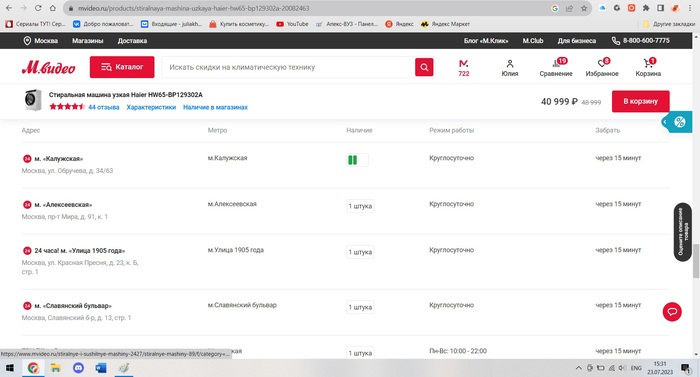Click 1 штука badge for Улица 1905 года
The image size is (700, 377).
(360, 252)
